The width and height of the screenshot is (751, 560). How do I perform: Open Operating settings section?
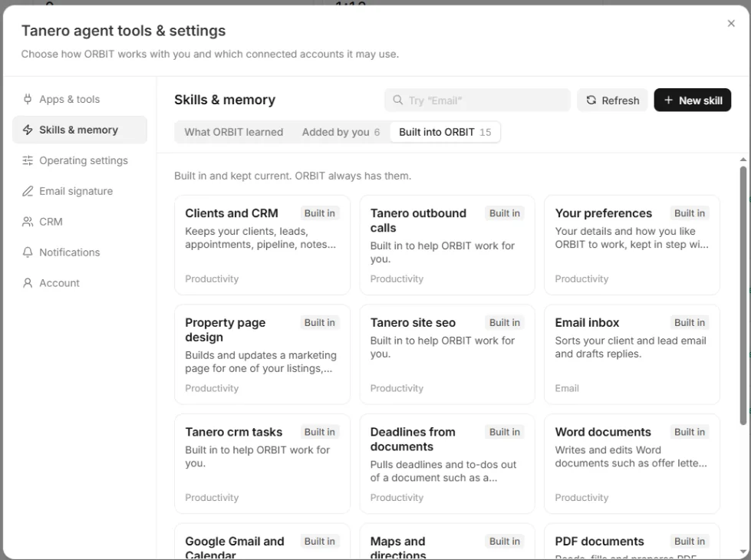point(80,160)
